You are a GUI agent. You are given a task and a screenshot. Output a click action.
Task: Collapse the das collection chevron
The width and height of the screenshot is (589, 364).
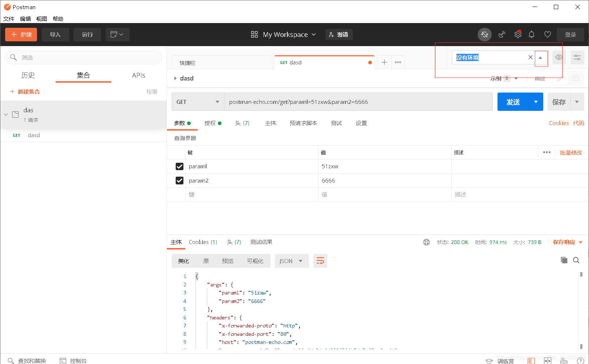[x=6, y=115]
